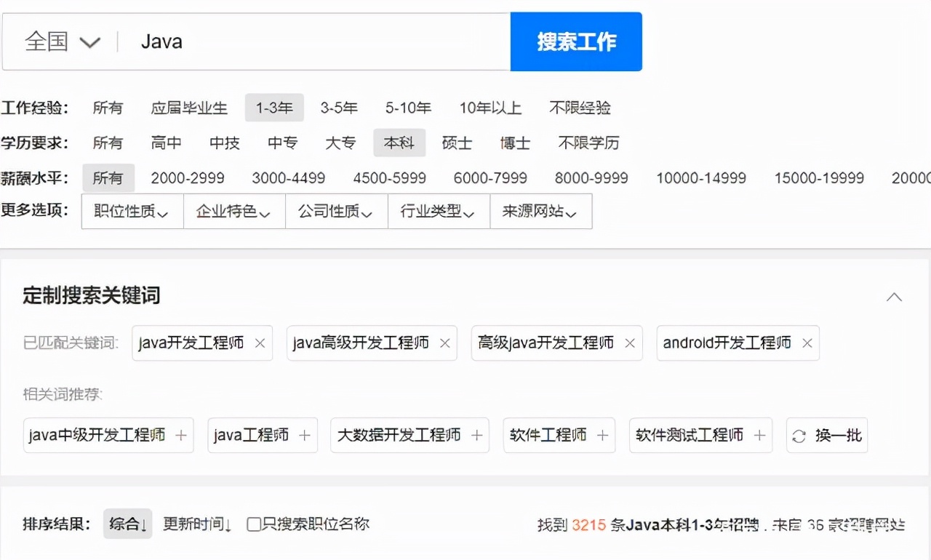The height and width of the screenshot is (560, 931).
Task: Select 不限学历 education filter
Action: tap(588, 143)
